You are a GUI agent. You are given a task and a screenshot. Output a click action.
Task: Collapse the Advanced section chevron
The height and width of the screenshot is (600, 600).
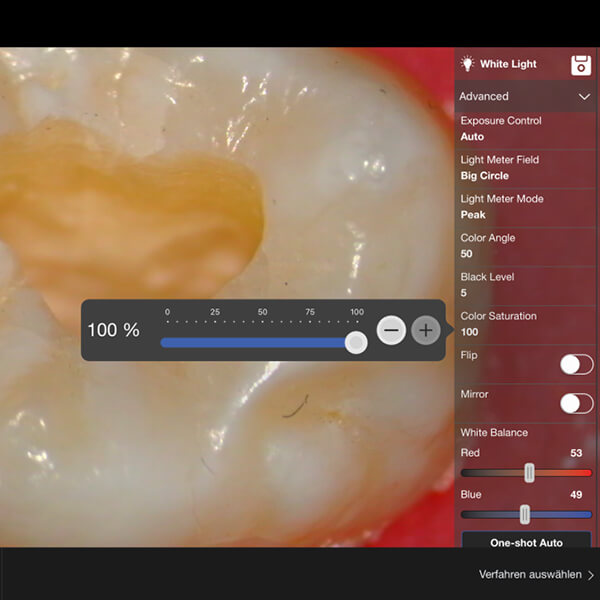tap(584, 96)
